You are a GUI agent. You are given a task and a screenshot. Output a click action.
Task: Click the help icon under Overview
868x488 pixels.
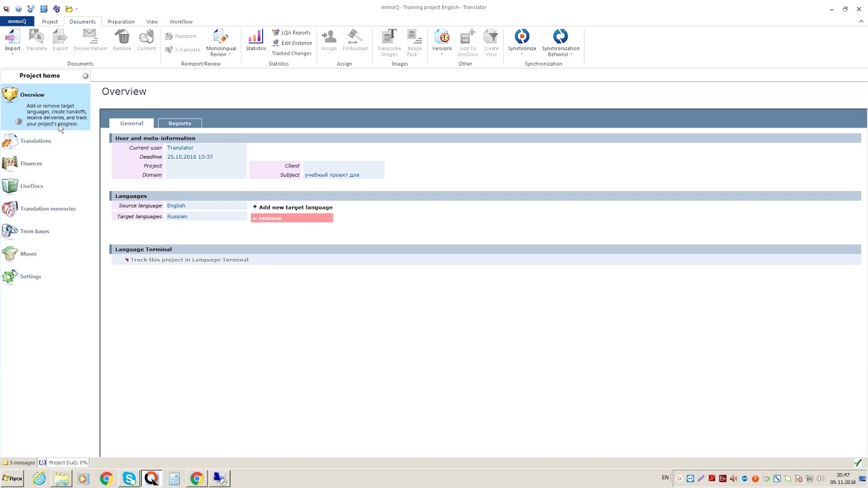[x=19, y=121]
